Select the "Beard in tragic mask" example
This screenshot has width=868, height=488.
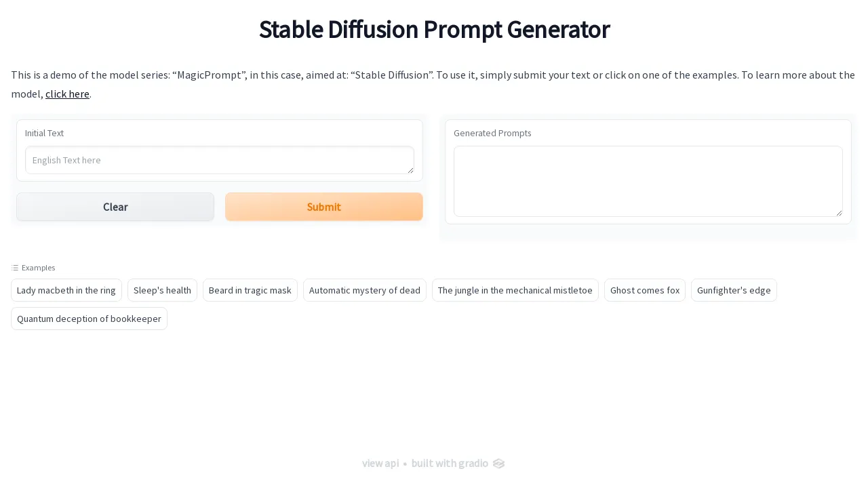pyautogui.click(x=250, y=290)
